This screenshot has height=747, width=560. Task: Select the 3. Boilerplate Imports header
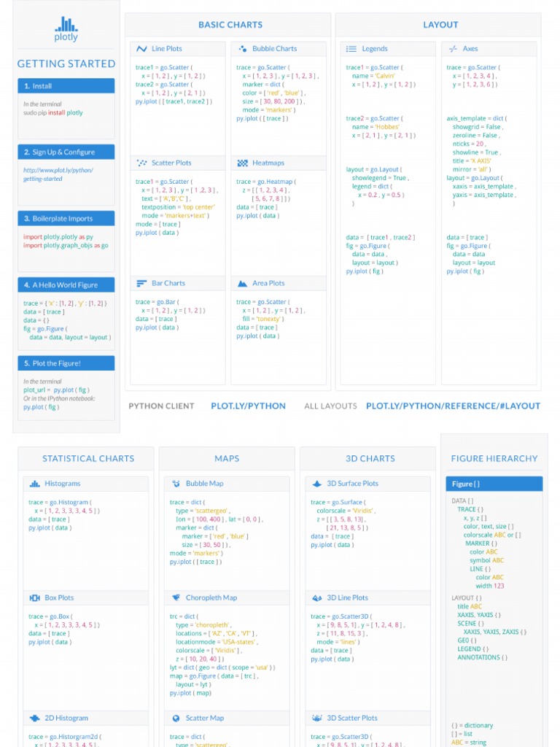click(66, 219)
